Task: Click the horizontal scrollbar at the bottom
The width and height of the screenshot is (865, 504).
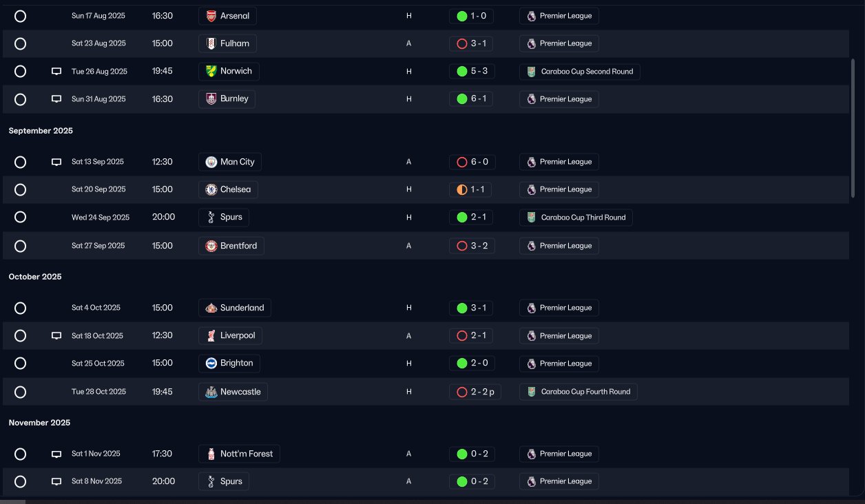Action: point(12,502)
